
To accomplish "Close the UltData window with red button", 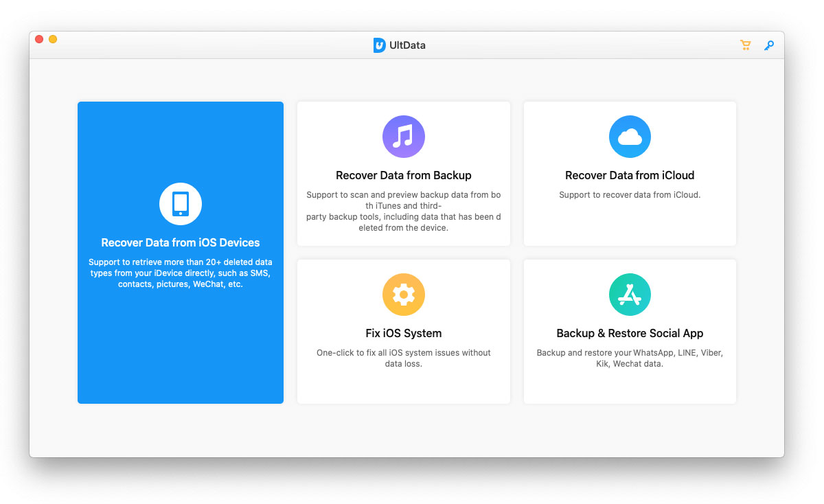I will pyautogui.click(x=39, y=39).
